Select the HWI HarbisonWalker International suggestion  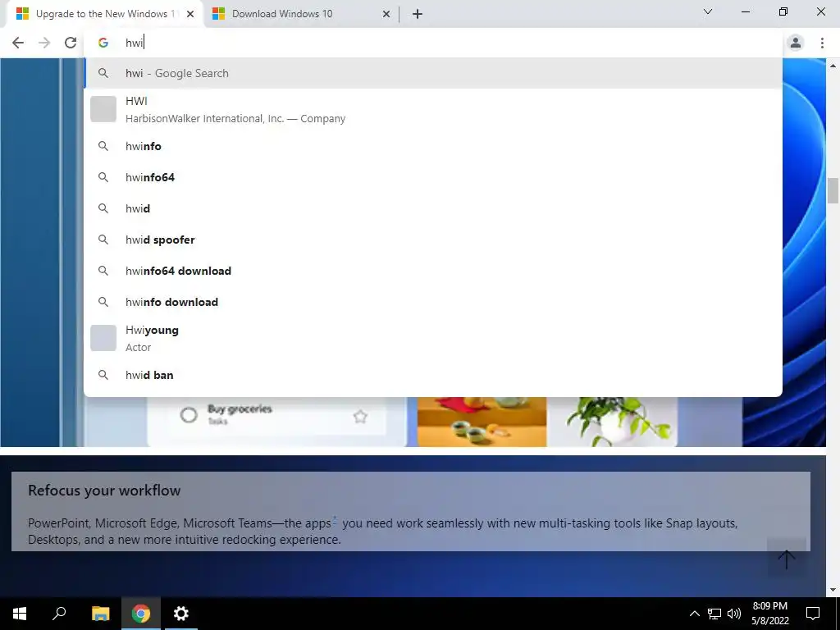click(433, 109)
